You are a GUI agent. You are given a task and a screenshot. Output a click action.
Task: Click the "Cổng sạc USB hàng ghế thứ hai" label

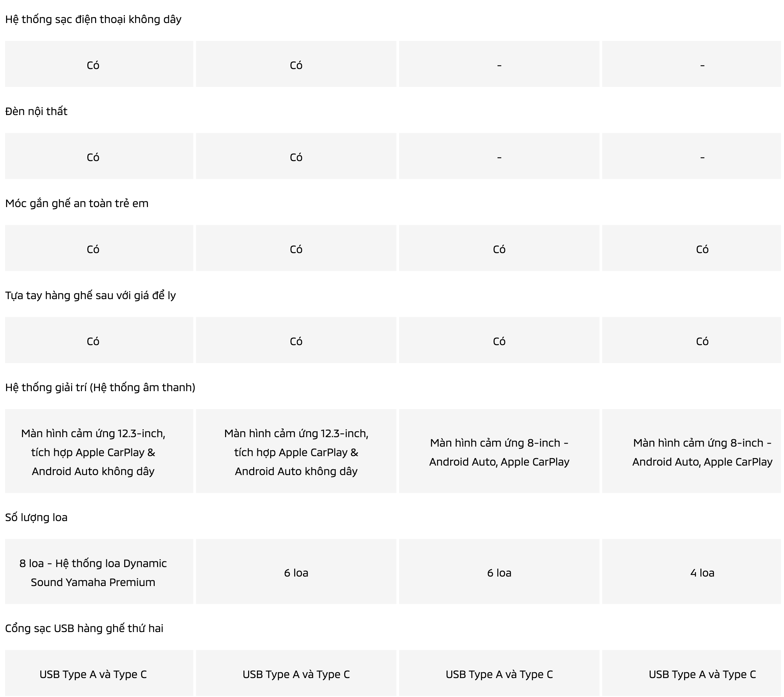(84, 628)
